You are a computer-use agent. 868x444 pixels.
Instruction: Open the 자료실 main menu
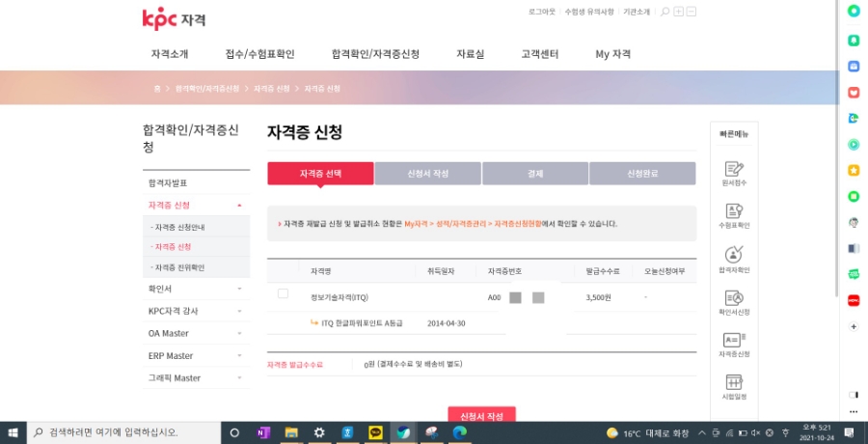pyautogui.click(x=471, y=54)
